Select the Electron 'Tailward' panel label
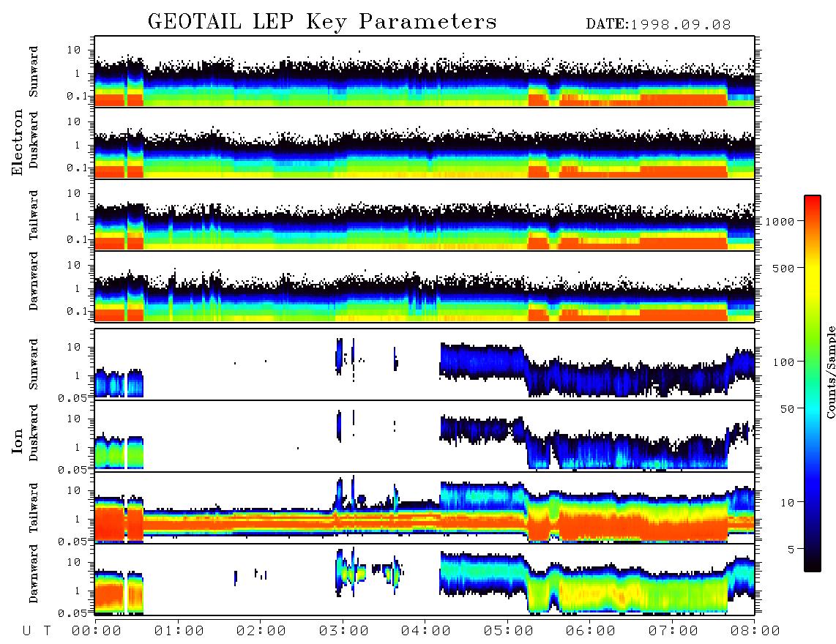This screenshot has height=644, width=836. click(34, 215)
